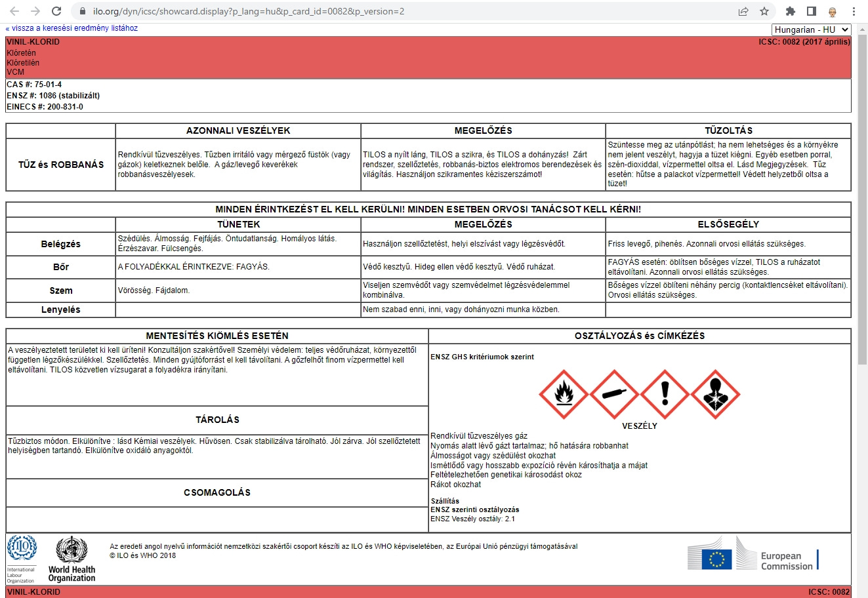The height and width of the screenshot is (598, 868).
Task: Open the Chrome profile avatar
Action: (833, 11)
